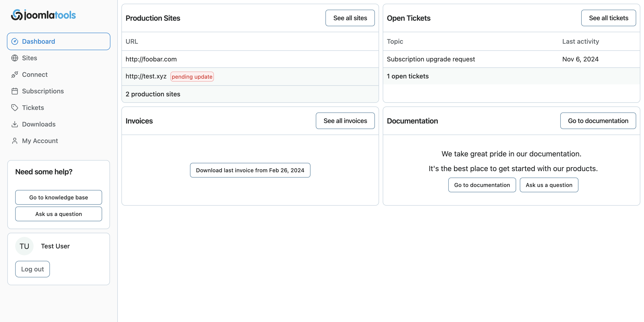Click Go to knowledge base
The height and width of the screenshot is (322, 644).
point(58,197)
